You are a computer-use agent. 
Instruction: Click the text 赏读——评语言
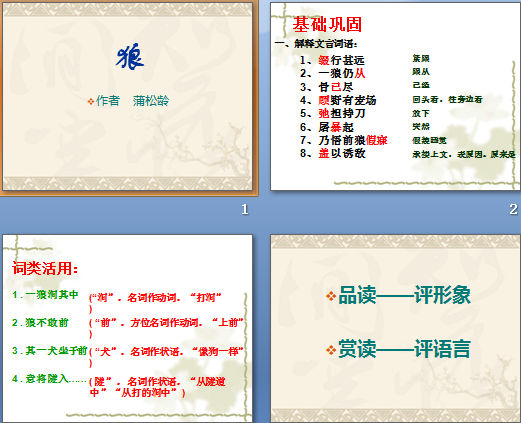pos(404,349)
